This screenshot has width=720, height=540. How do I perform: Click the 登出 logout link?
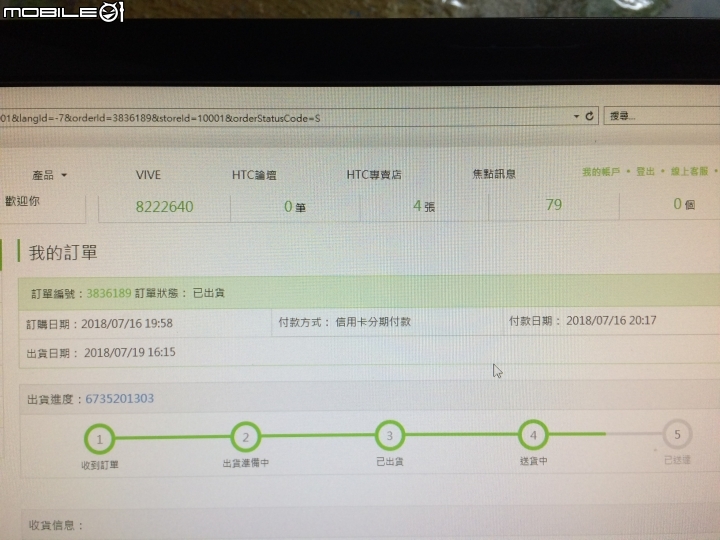tap(645, 171)
